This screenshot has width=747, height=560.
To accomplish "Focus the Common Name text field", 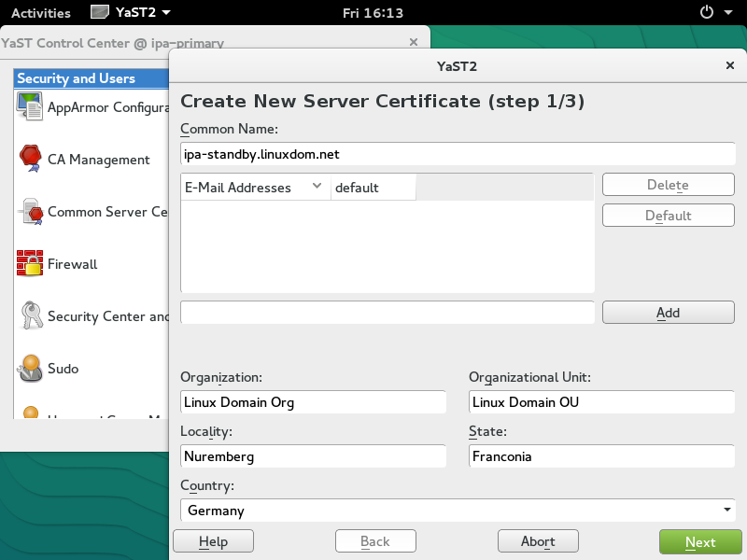I will coord(458,153).
